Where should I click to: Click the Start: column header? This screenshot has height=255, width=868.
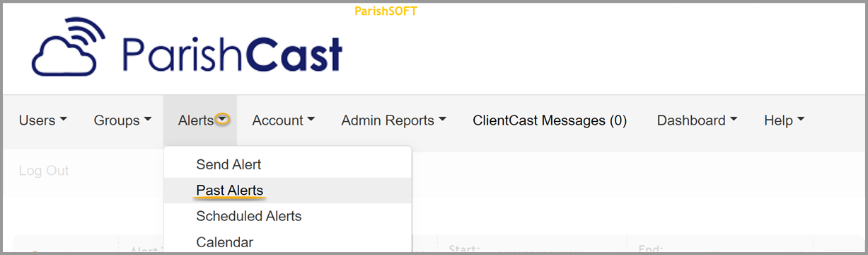pyautogui.click(x=464, y=249)
